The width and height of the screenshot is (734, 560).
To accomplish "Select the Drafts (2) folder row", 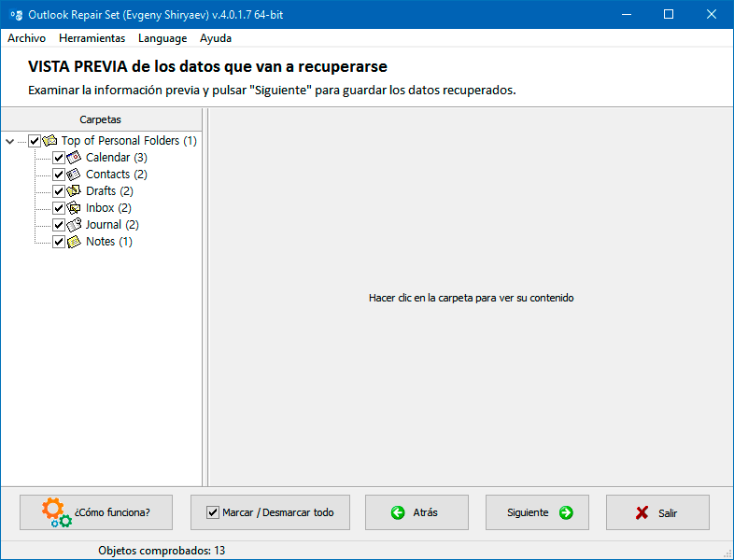I will click(x=109, y=191).
